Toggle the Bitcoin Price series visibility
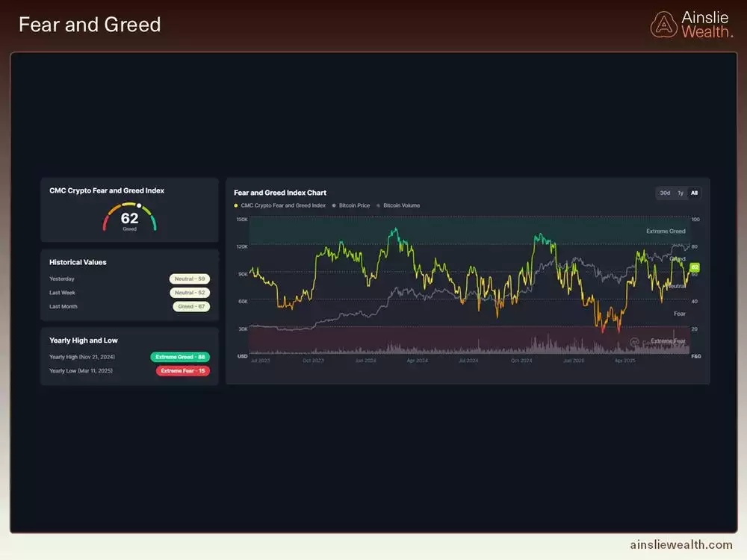Screen dimensions: 747x560 point(353,205)
